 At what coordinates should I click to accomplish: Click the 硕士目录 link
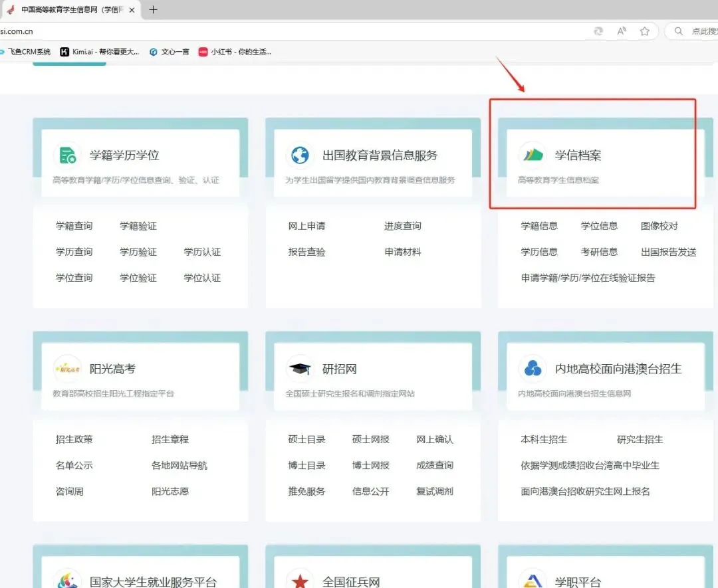[x=306, y=439]
